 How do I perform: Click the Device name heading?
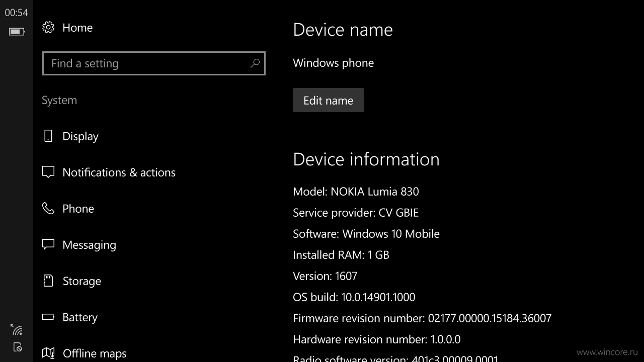[343, 30]
